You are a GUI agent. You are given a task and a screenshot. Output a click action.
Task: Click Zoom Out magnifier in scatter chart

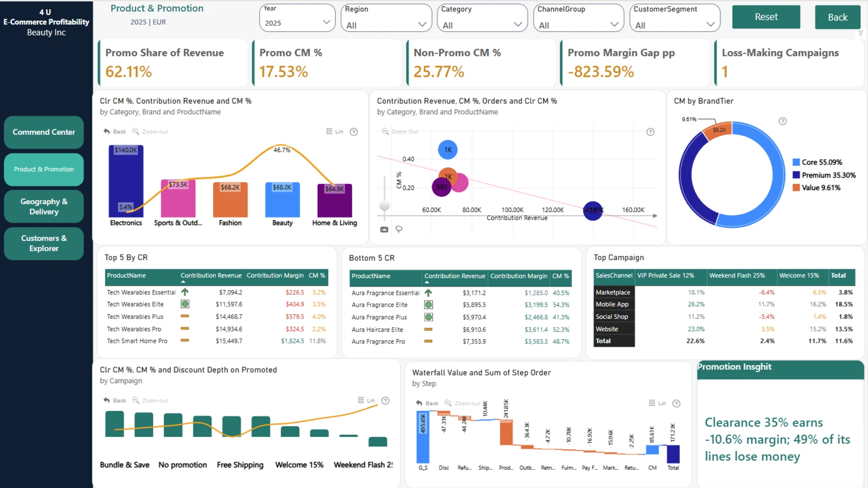coord(385,131)
